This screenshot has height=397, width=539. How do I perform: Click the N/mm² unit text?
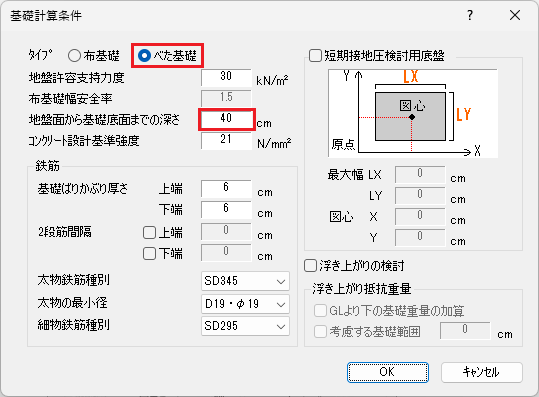click(274, 143)
